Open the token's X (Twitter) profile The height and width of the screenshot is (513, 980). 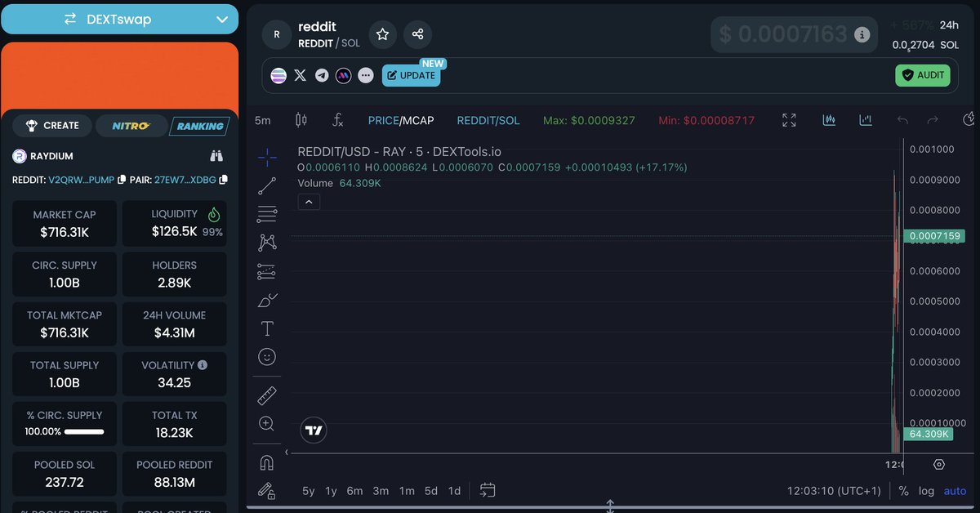(x=301, y=75)
